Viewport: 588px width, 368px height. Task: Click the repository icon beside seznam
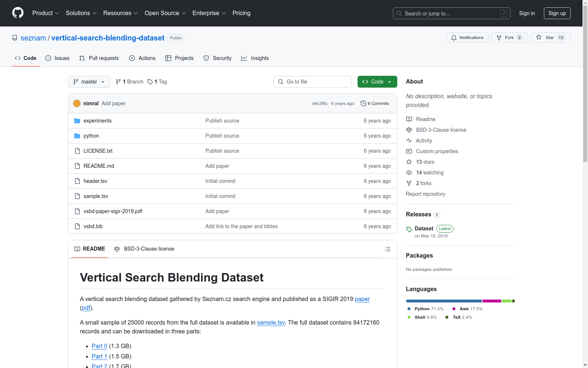[x=15, y=38]
